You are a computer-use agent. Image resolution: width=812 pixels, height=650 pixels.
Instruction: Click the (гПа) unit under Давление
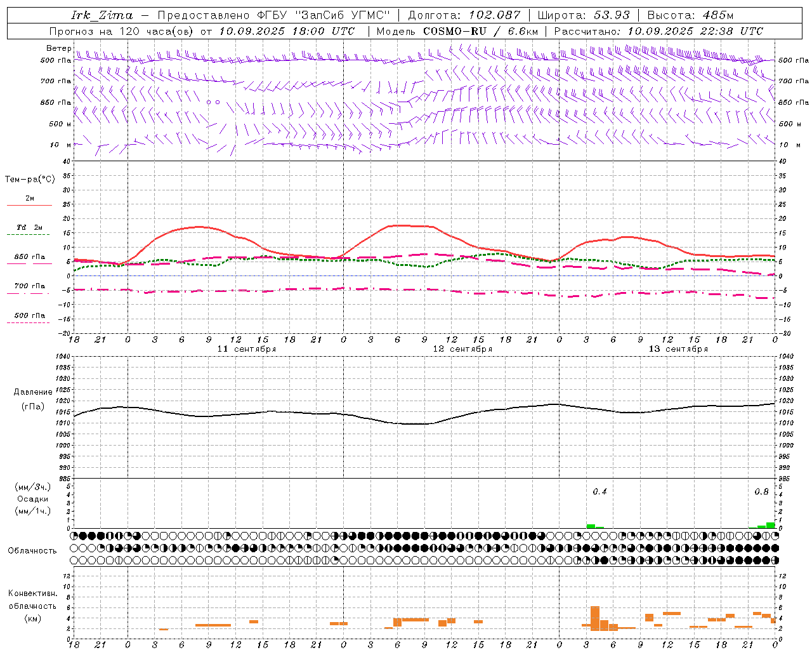coord(33,407)
